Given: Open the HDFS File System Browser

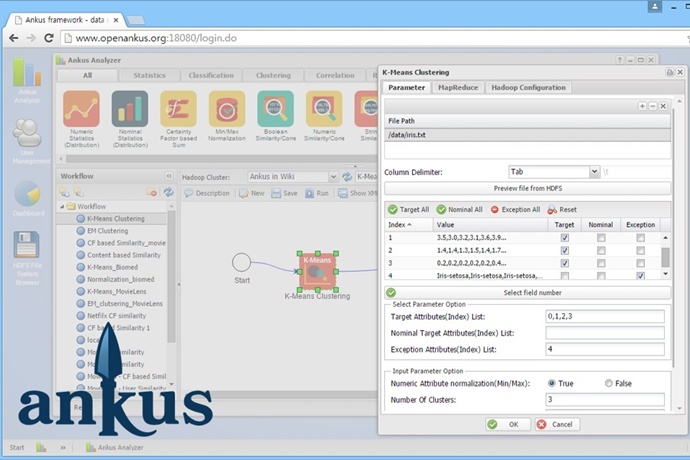Looking at the screenshot, I should click(x=27, y=250).
